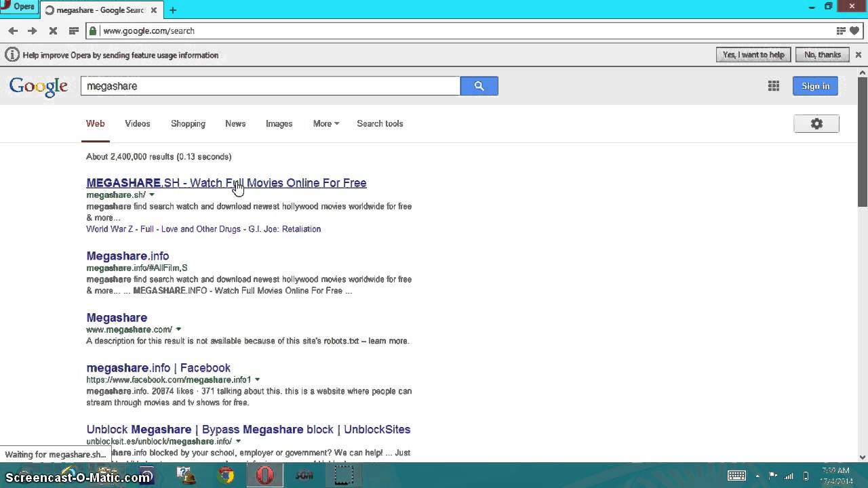Expand arrow next to megashare.sh/ URL
The image size is (868, 488).
tap(152, 195)
